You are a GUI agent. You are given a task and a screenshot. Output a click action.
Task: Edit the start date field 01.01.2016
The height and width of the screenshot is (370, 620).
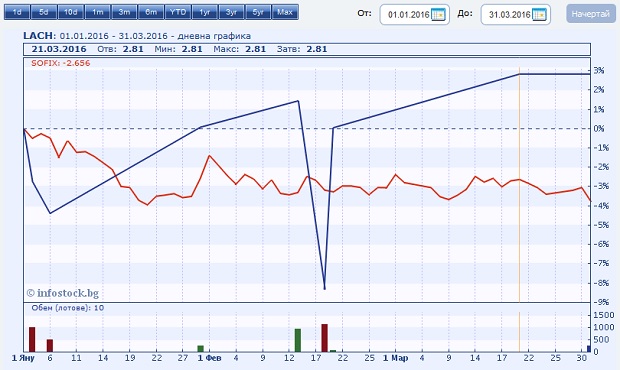[408, 15]
